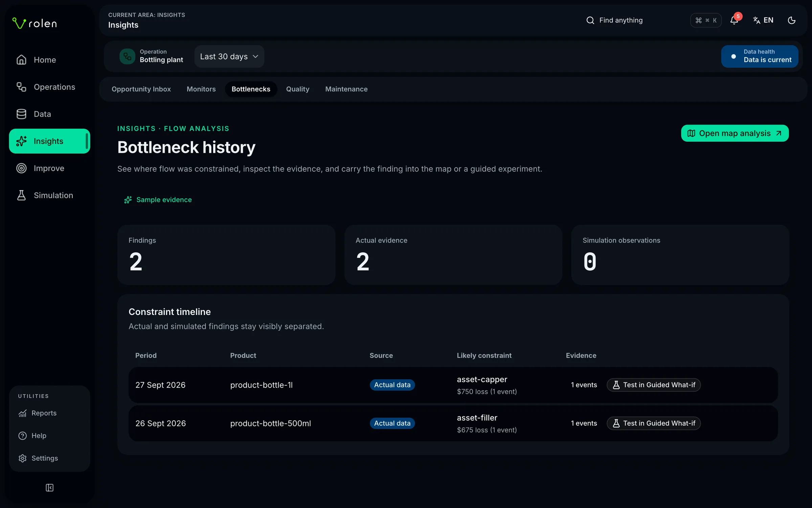
Task: Open notifications bell with 5 badge
Action: click(734, 20)
